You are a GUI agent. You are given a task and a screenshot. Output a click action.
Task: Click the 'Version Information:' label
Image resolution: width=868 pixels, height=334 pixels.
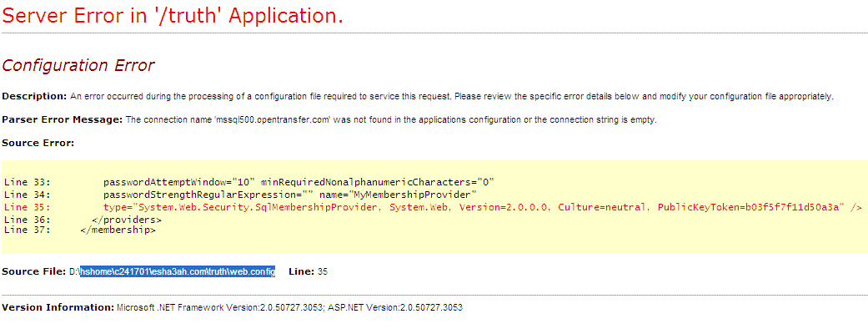coord(58,307)
